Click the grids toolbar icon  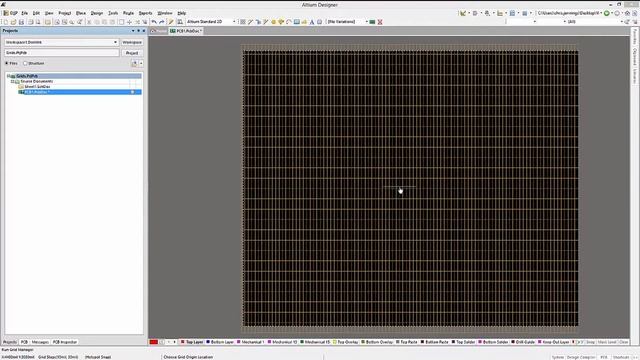coord(525,13)
